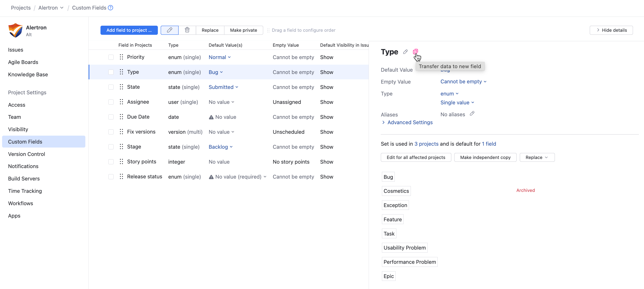Image resolution: width=644 pixels, height=289 pixels.
Task: Open Workflows in the sidebar
Action: (21, 203)
